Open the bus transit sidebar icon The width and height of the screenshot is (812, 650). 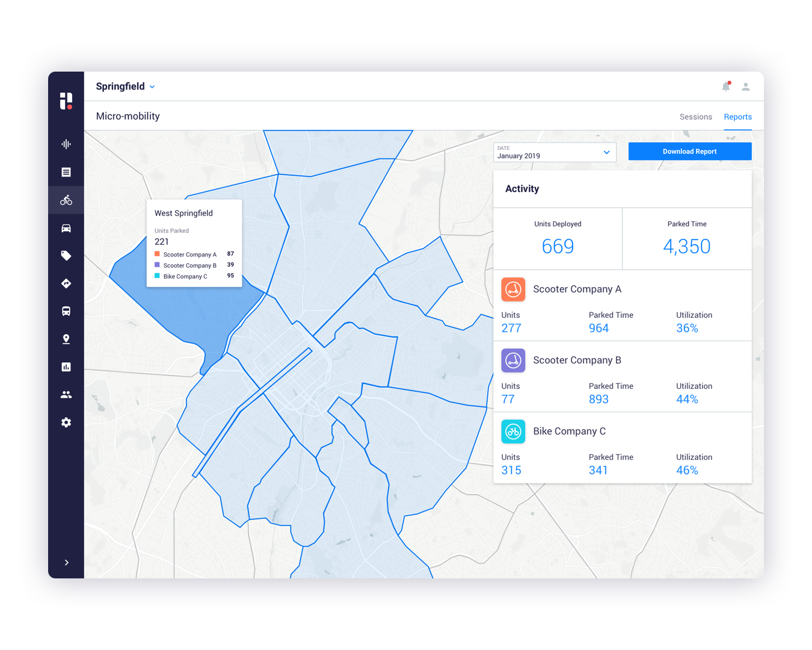click(x=66, y=311)
